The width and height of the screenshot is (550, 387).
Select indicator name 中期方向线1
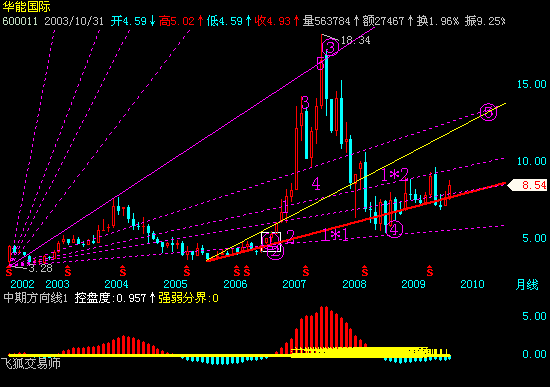point(35,298)
